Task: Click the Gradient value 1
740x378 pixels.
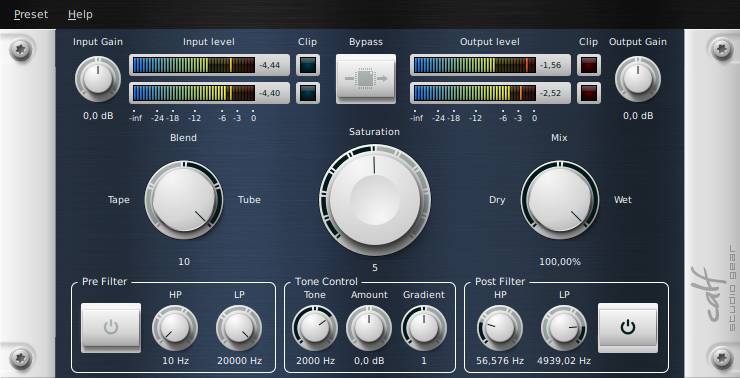Action: click(x=424, y=361)
